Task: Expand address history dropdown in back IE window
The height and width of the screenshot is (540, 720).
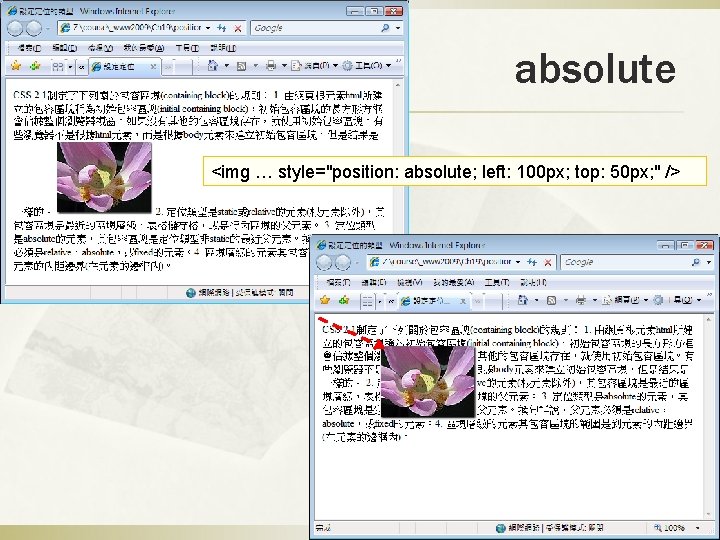Action: pos(208,28)
